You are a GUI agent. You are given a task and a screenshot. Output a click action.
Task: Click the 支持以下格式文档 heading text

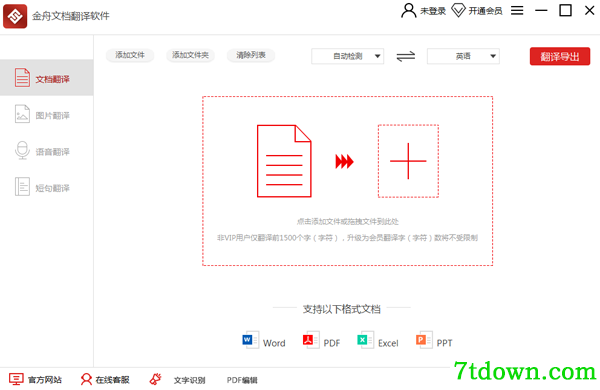(x=342, y=309)
